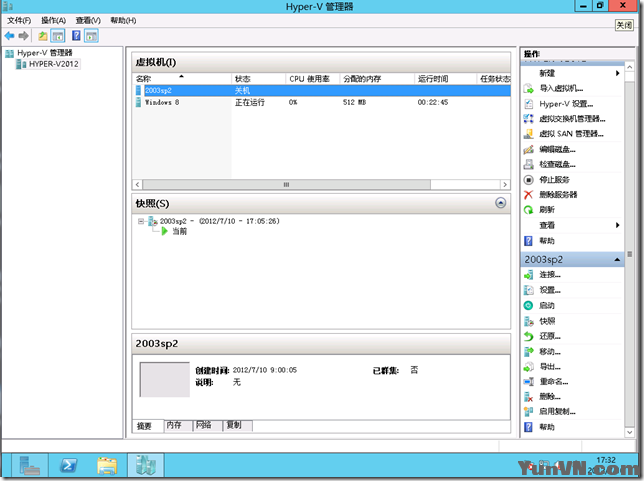This screenshot has height=481, width=644.
Task: Click the 2003sp2 VM thumbnail preview
Action: point(165,379)
